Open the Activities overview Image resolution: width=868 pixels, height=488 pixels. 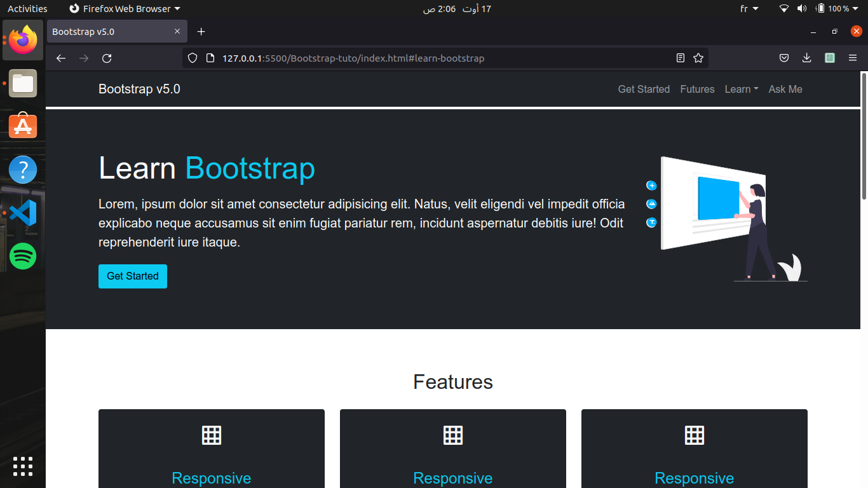click(27, 9)
